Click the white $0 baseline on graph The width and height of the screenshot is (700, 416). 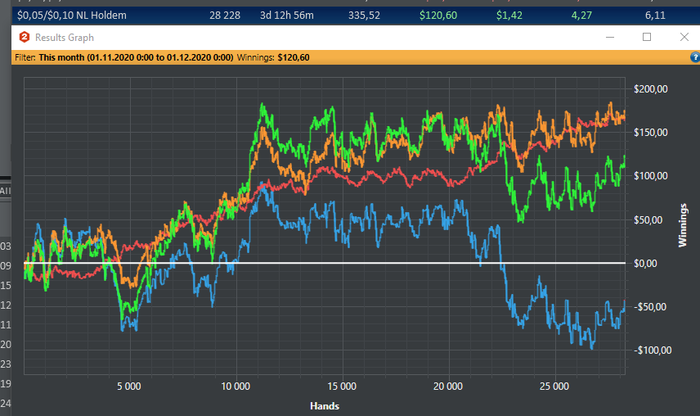(325, 263)
